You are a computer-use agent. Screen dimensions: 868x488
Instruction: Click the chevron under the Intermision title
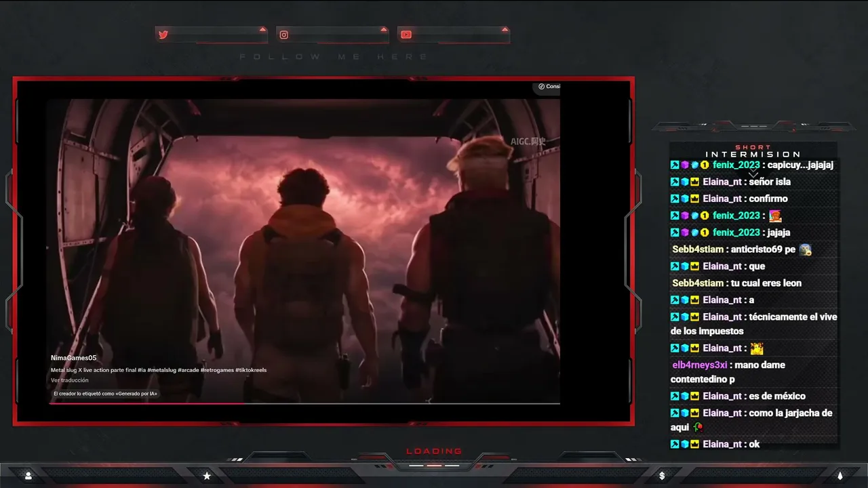753,175
